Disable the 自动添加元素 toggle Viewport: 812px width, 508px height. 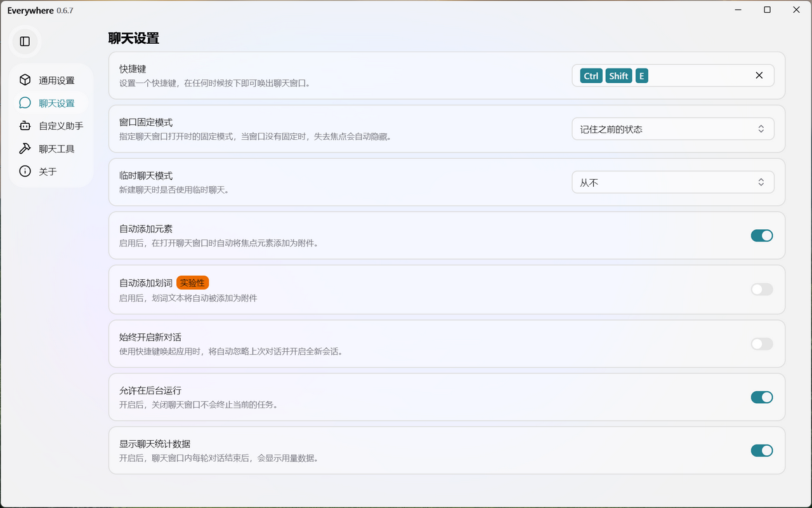761,236
